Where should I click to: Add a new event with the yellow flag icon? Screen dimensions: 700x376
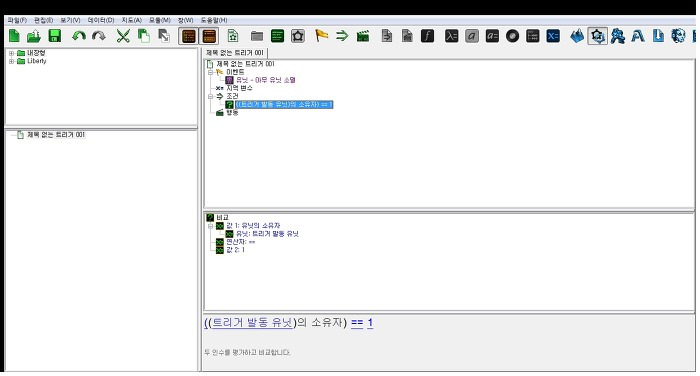[x=321, y=36]
